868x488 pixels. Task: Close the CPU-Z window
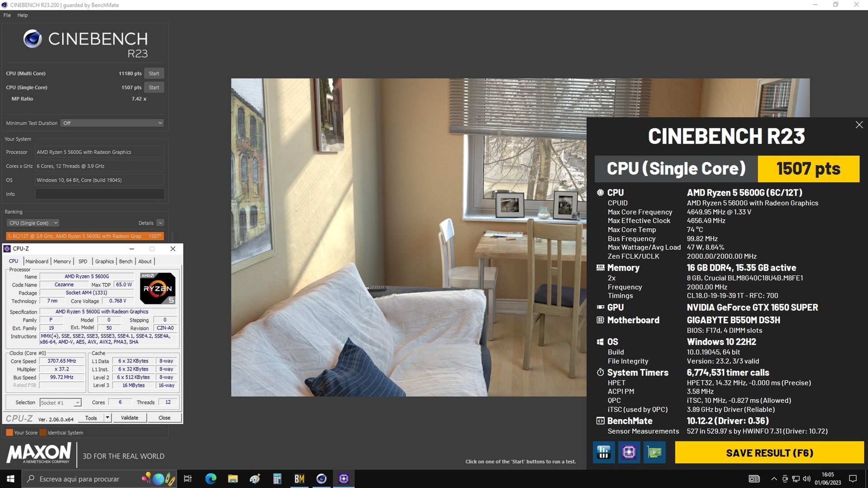[x=173, y=249]
